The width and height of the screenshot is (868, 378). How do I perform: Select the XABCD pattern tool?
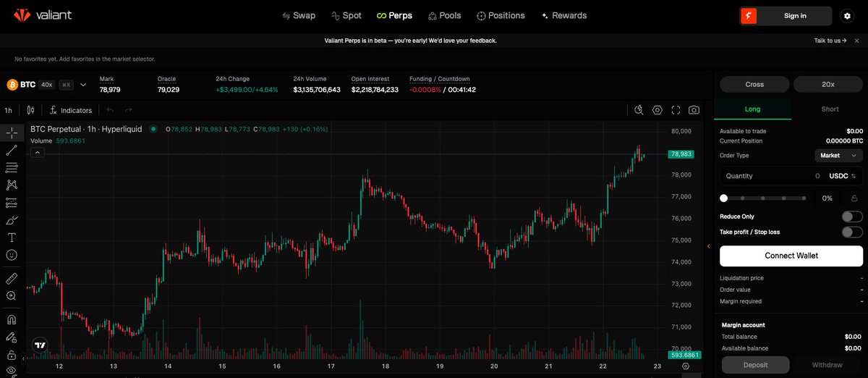(x=12, y=185)
